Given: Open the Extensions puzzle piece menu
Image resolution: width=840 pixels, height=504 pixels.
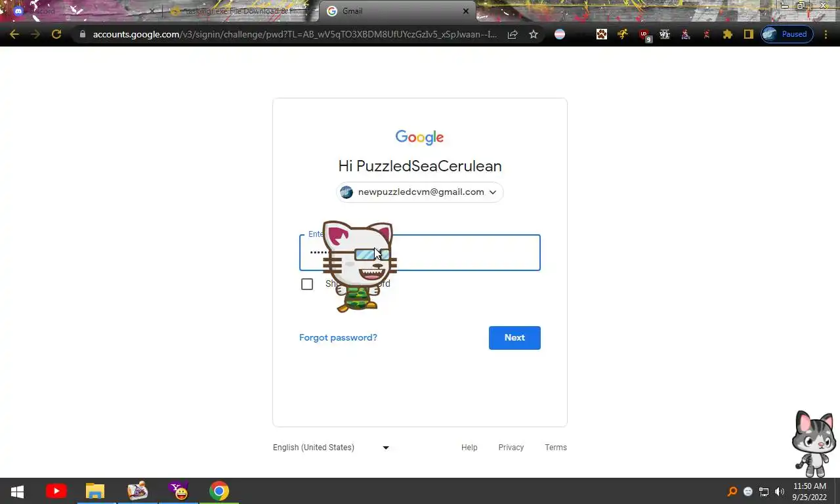Looking at the screenshot, I should click(x=728, y=34).
